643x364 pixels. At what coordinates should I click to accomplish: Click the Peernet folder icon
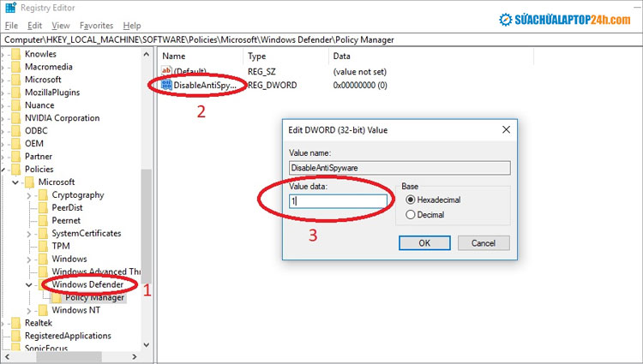43,220
